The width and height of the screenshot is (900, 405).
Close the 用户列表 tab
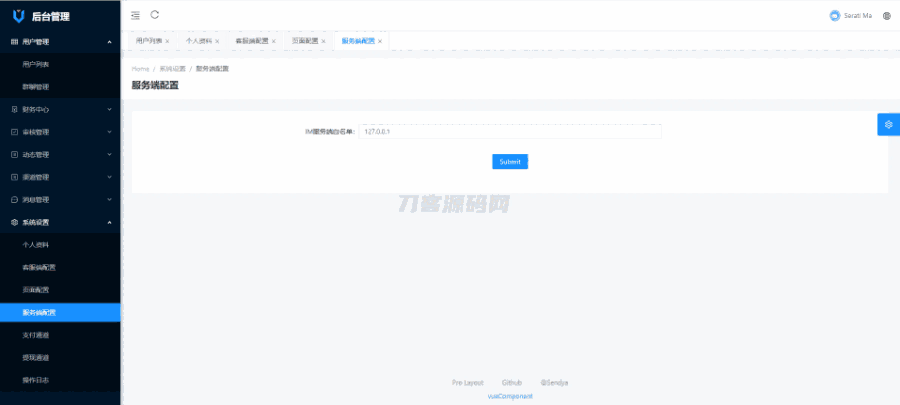[167, 41]
